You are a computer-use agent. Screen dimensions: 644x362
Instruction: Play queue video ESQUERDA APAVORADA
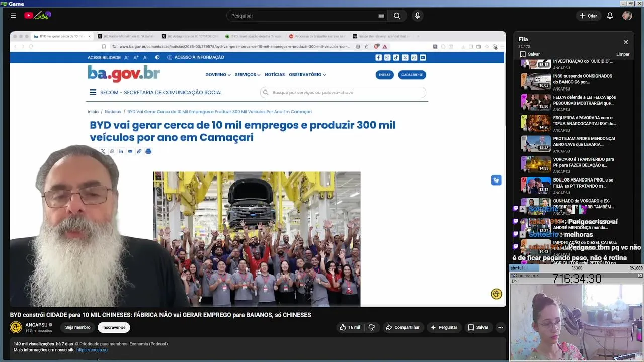tap(568, 123)
